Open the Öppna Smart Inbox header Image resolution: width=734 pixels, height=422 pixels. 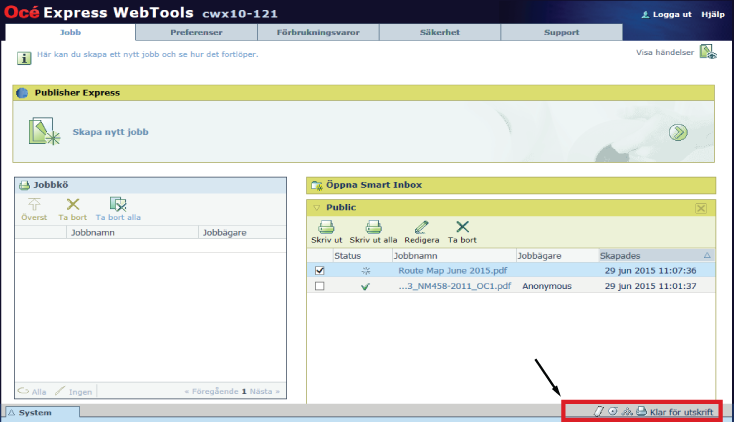511,185
